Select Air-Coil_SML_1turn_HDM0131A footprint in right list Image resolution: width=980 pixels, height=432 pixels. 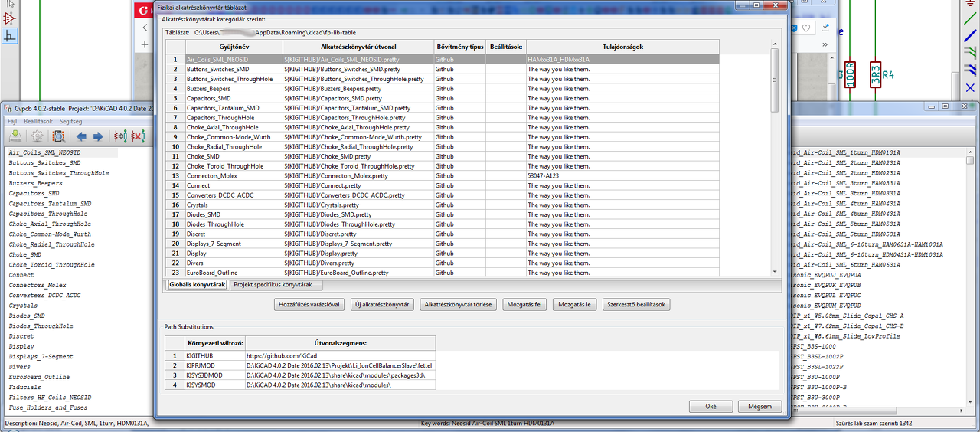pos(848,153)
